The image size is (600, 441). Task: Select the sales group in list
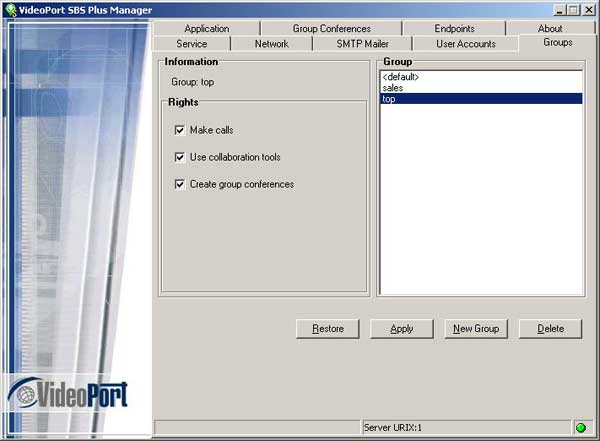(x=481, y=88)
